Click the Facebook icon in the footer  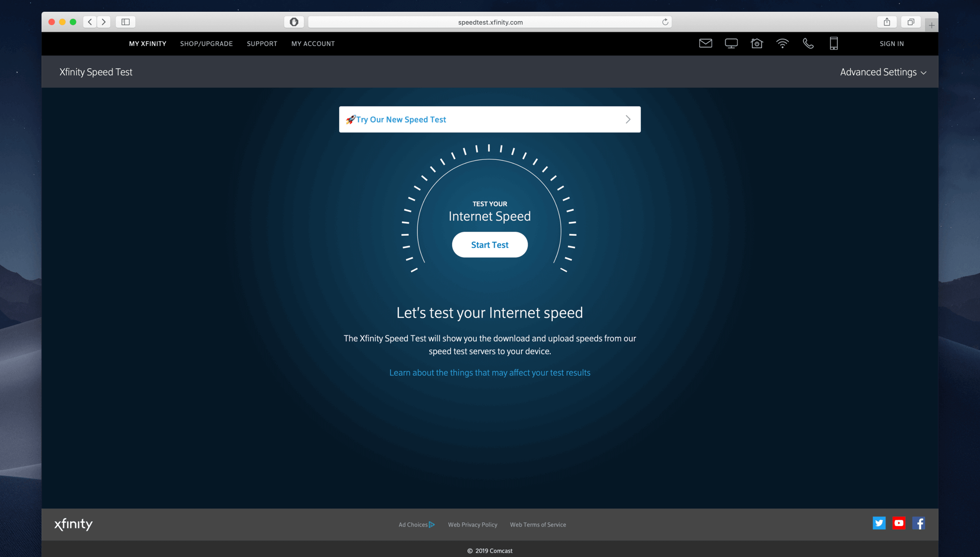point(919,523)
